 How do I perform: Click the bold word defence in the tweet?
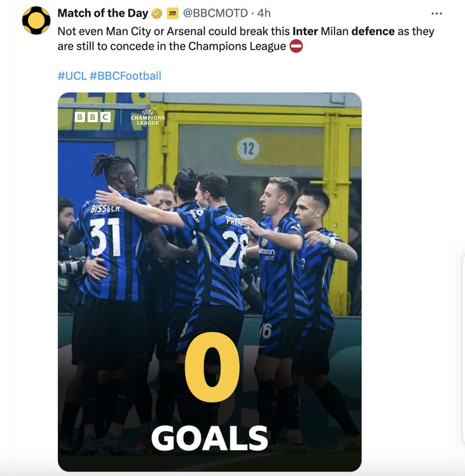click(x=373, y=31)
